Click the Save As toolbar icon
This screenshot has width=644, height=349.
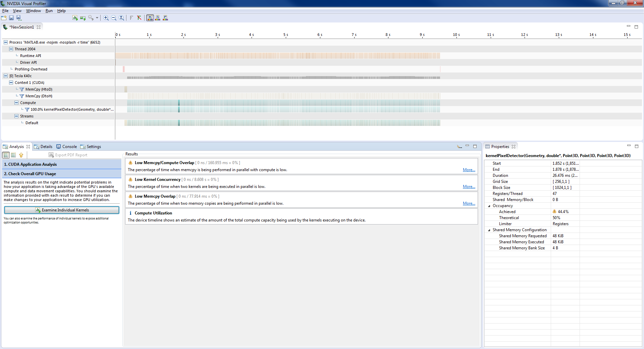coord(19,18)
